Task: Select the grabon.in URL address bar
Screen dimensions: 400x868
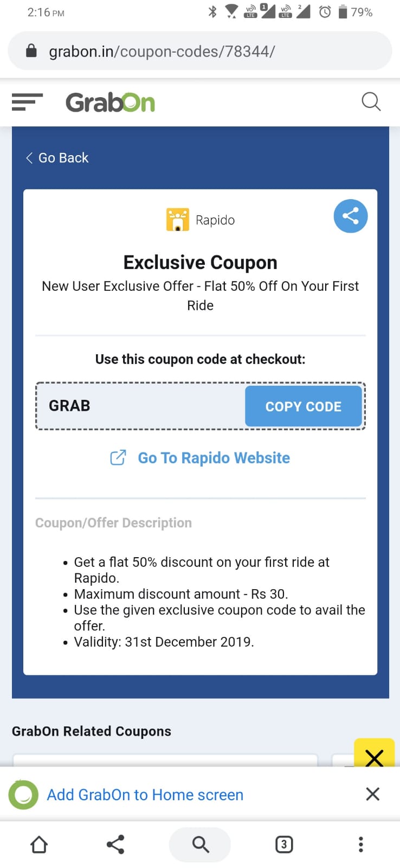Action: [x=200, y=51]
